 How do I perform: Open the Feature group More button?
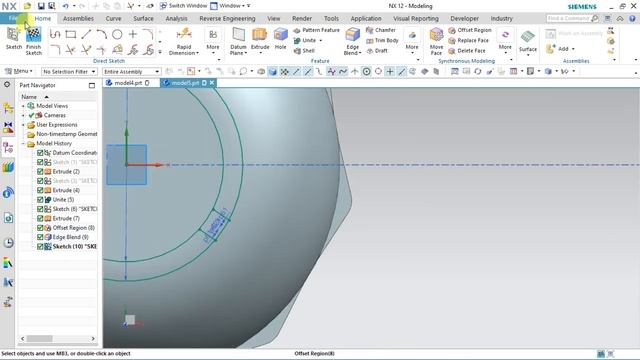tap(411, 40)
